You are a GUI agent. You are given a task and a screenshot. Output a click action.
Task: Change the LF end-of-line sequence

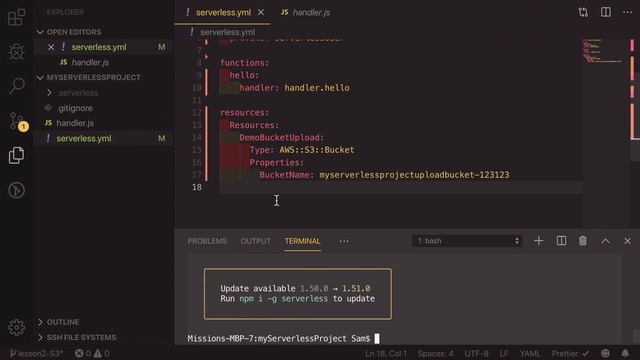click(504, 353)
